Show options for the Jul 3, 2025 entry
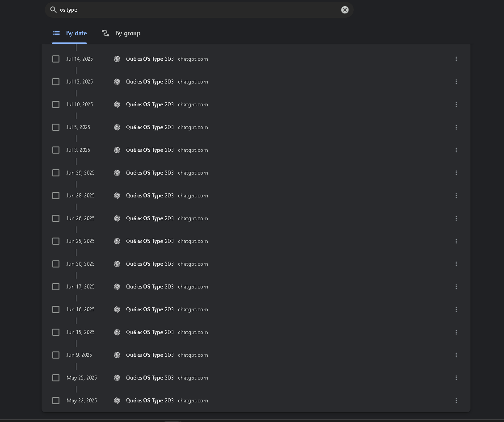The image size is (504, 422). [x=456, y=150]
